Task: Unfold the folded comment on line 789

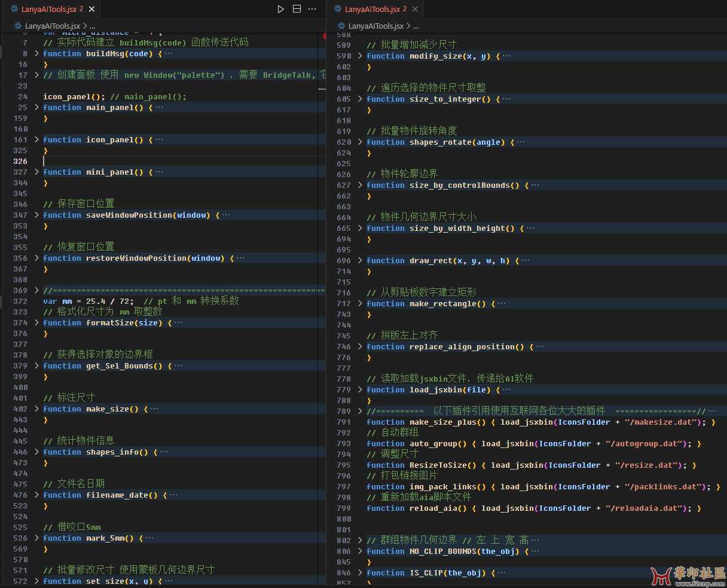Action: 360,412
